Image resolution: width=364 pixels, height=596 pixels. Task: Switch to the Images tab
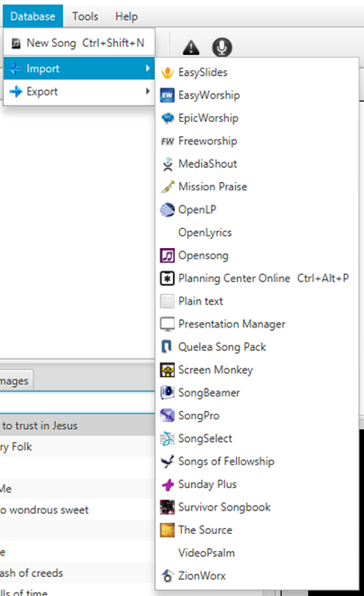14,381
